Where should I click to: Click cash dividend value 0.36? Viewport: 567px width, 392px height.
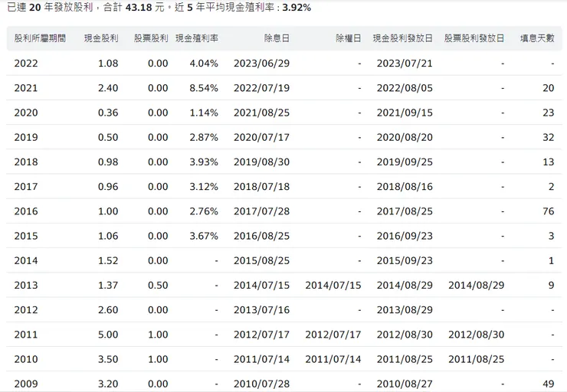(x=108, y=113)
